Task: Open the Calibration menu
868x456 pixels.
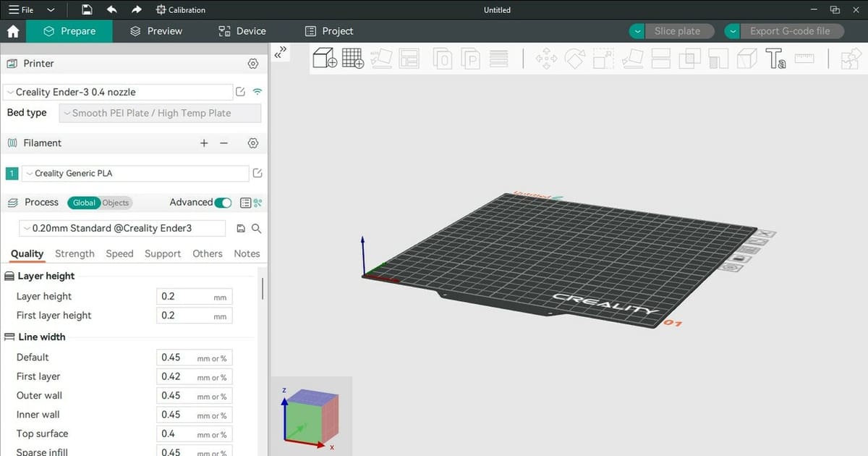Action: 181,10
